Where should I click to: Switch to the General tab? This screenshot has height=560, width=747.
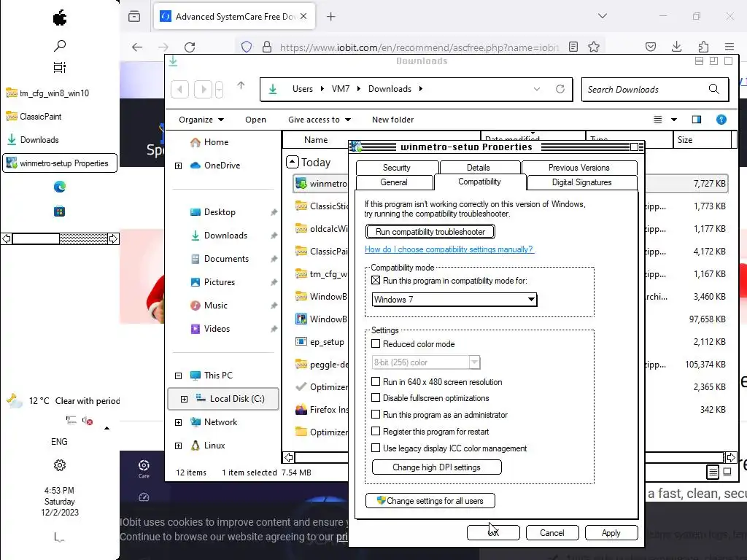pyautogui.click(x=394, y=182)
